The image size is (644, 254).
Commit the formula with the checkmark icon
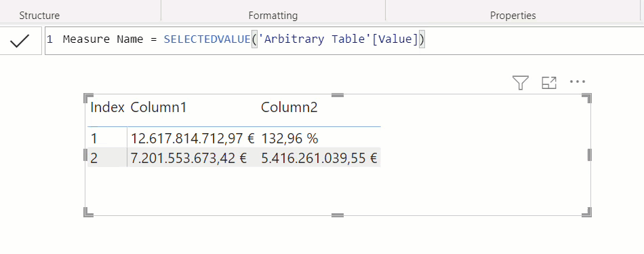click(20, 41)
